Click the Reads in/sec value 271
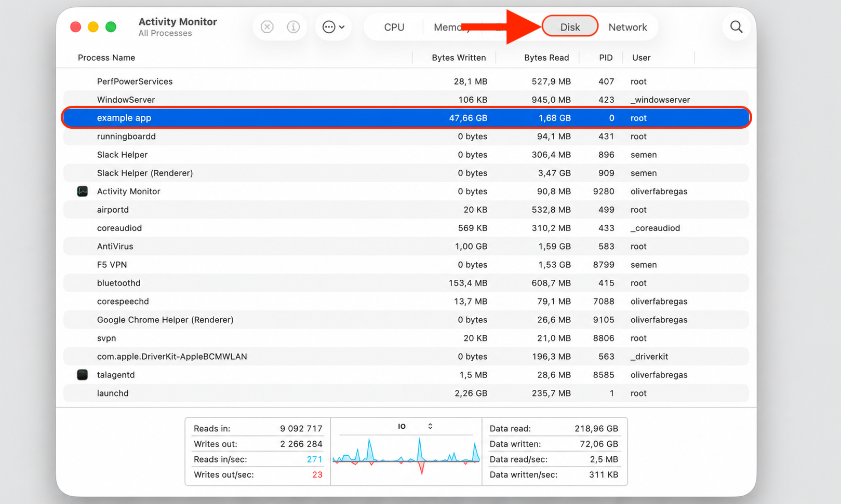841x504 pixels. click(315, 459)
